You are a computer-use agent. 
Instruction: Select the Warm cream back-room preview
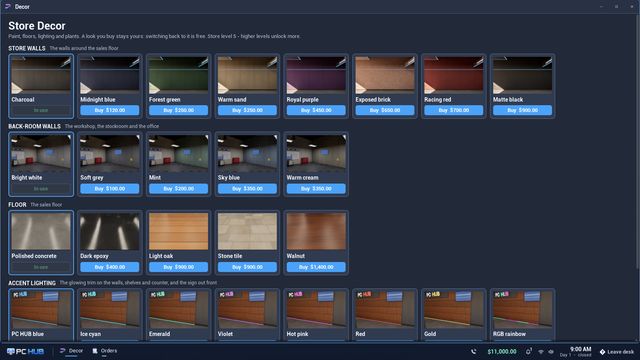point(316,153)
